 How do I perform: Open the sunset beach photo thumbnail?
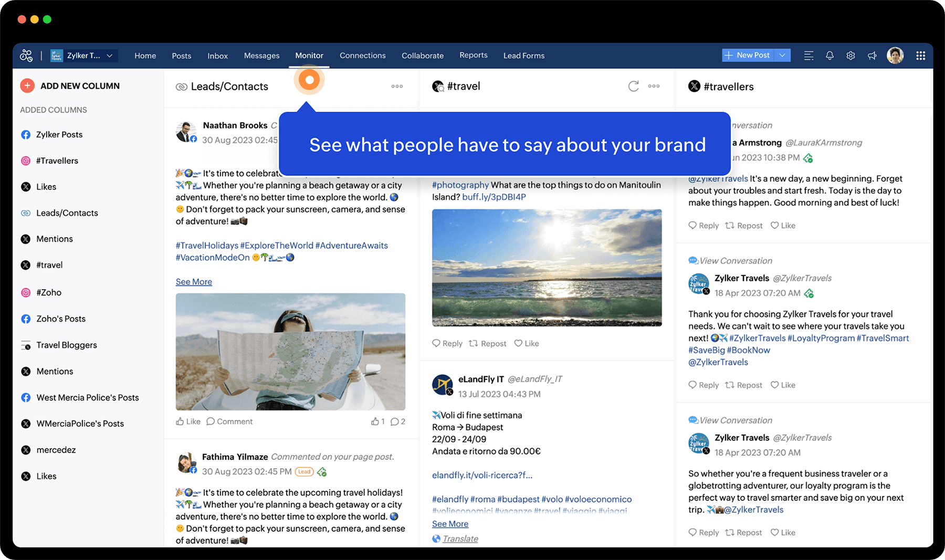(547, 268)
